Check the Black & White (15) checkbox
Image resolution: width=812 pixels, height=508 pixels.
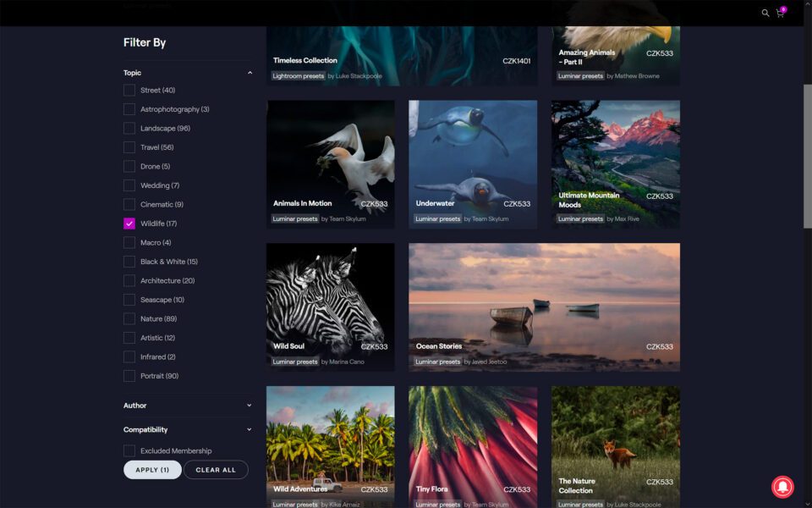pos(129,262)
